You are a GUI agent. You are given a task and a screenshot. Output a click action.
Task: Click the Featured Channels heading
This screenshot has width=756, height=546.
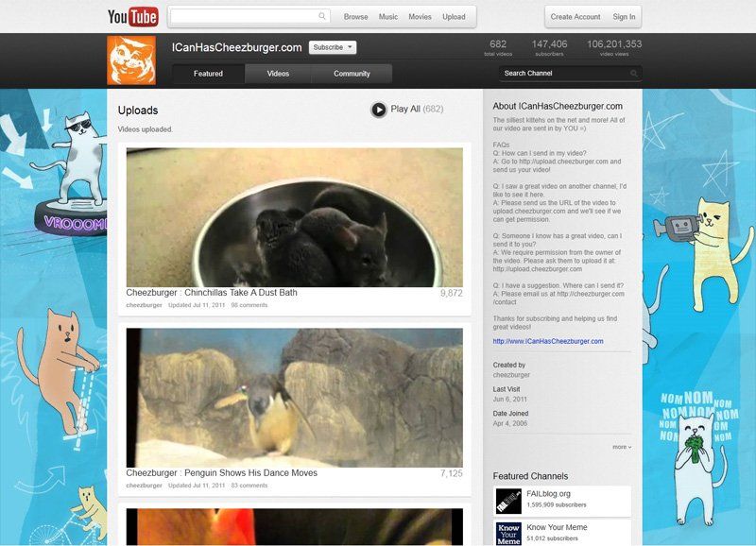click(x=530, y=476)
